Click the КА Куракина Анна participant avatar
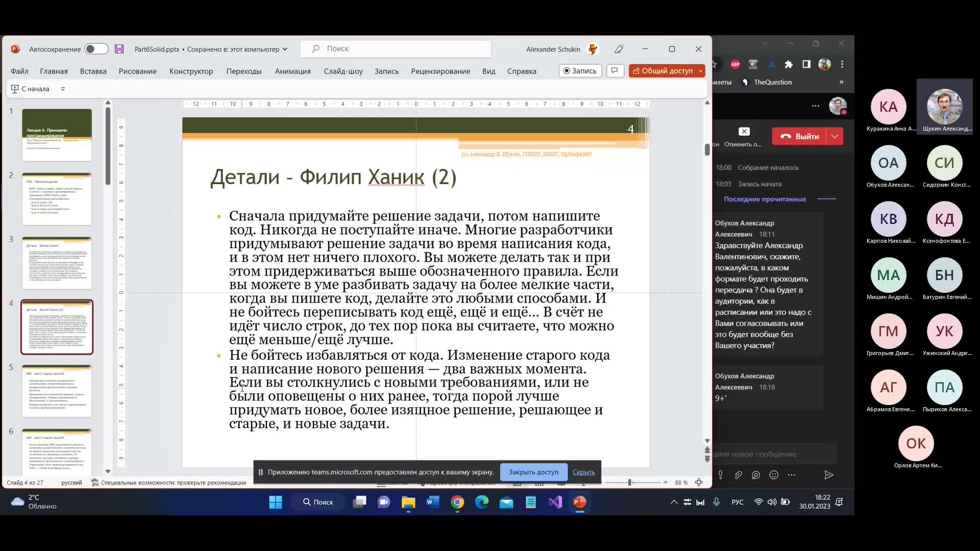 pos(889,107)
